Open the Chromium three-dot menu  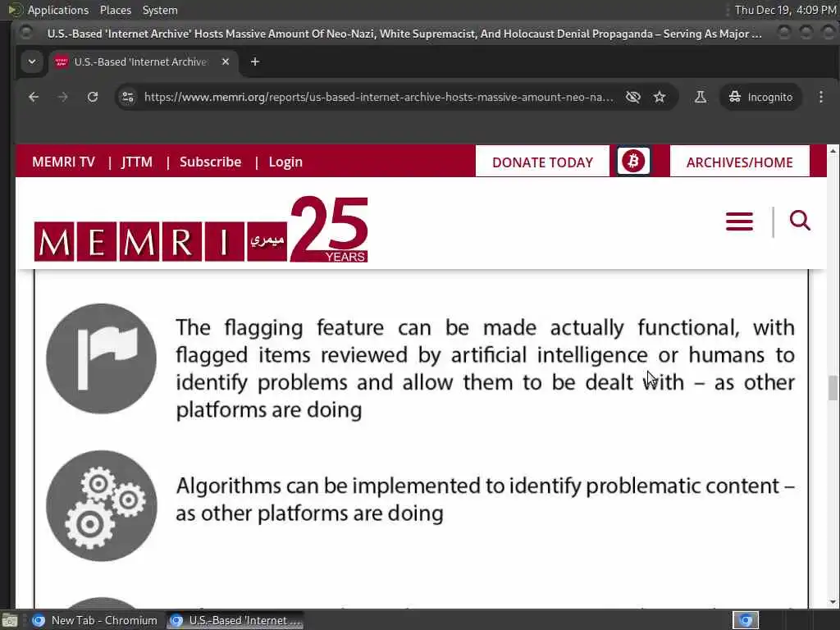tap(820, 97)
